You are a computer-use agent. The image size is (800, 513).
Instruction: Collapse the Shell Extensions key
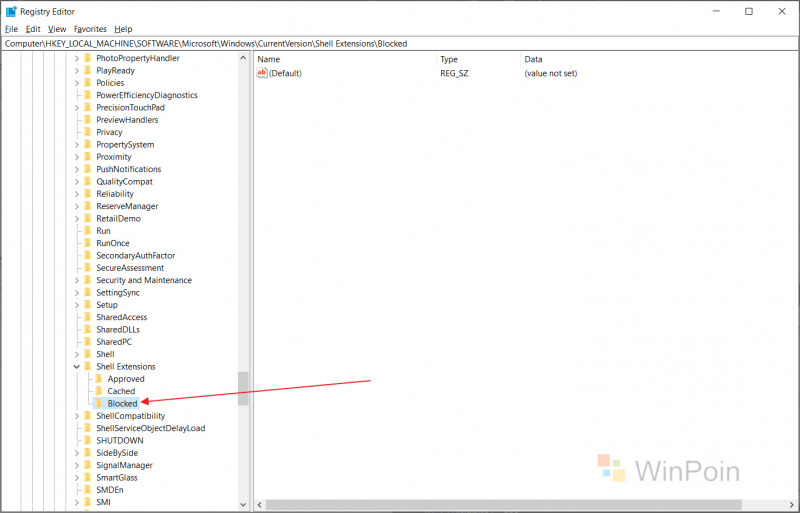coord(77,367)
